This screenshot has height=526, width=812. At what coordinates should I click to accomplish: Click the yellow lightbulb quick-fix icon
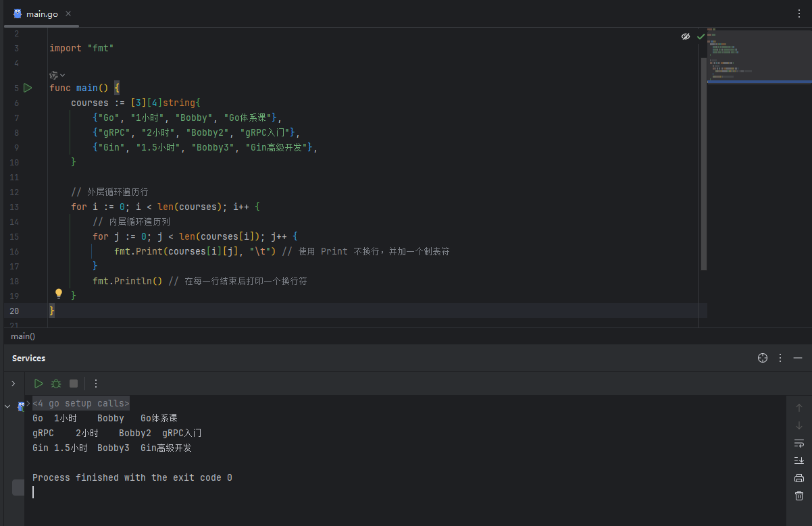tap(59, 294)
